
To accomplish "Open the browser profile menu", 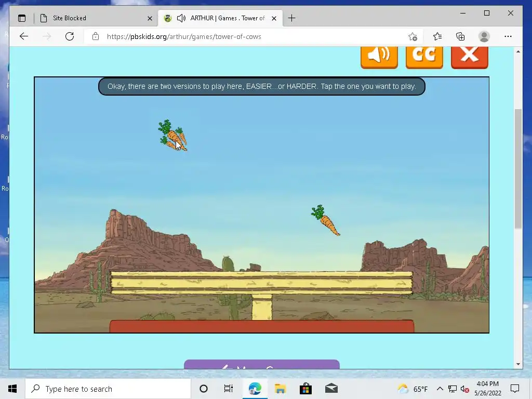I will (484, 36).
